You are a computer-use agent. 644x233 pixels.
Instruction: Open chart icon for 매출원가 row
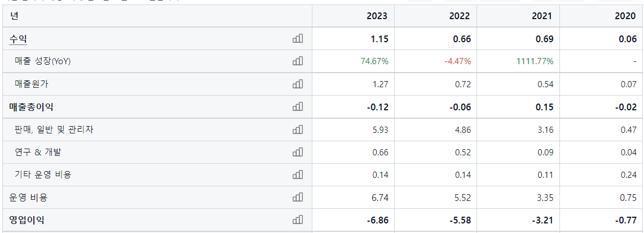pos(298,84)
